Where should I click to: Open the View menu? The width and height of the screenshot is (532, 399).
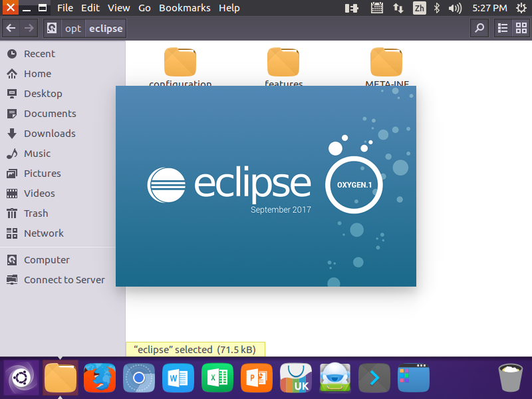tap(119, 8)
